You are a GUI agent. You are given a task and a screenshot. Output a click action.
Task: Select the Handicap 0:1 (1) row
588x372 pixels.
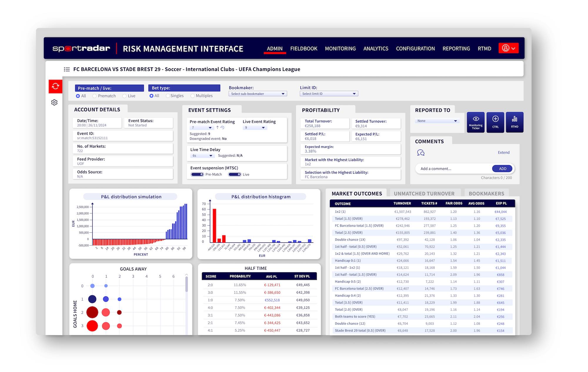[422, 261]
